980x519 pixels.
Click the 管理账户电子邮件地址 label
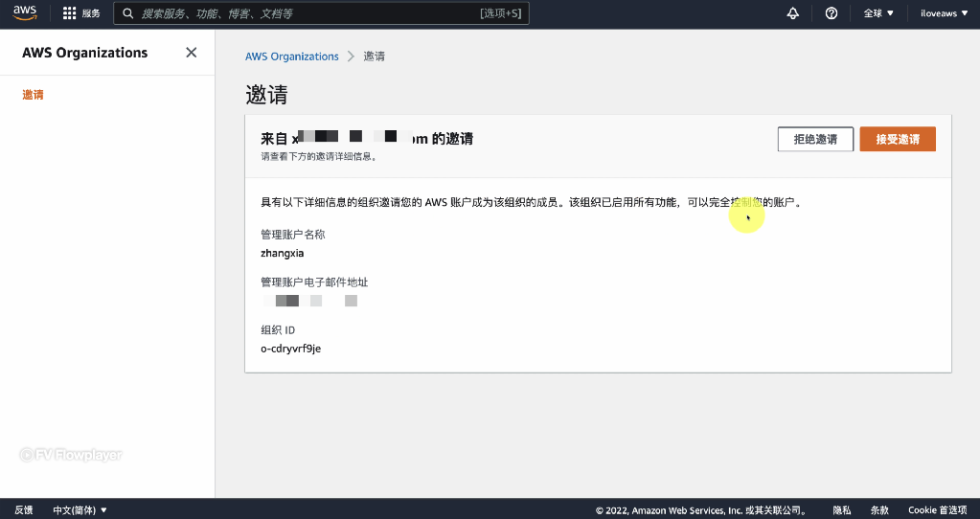pos(314,282)
